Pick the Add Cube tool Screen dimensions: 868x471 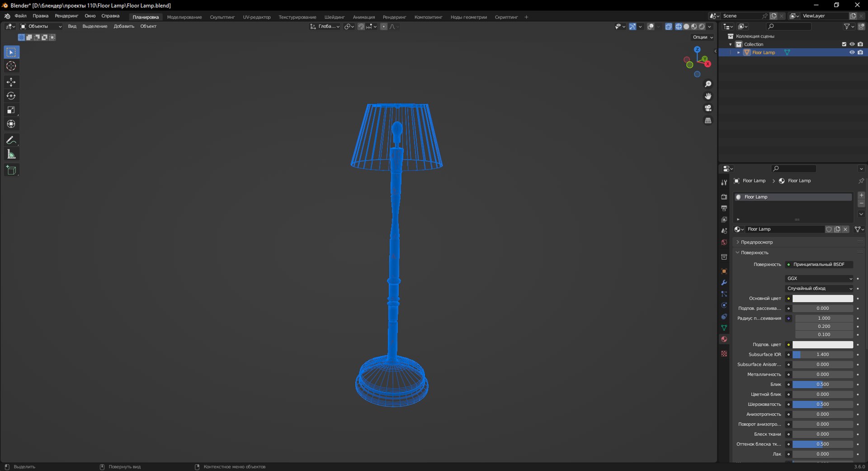[x=11, y=170]
